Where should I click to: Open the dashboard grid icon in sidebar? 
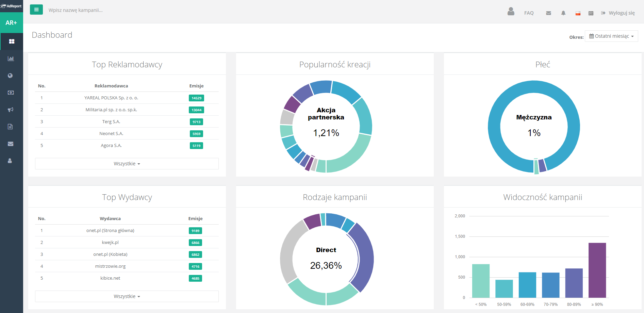click(x=12, y=42)
